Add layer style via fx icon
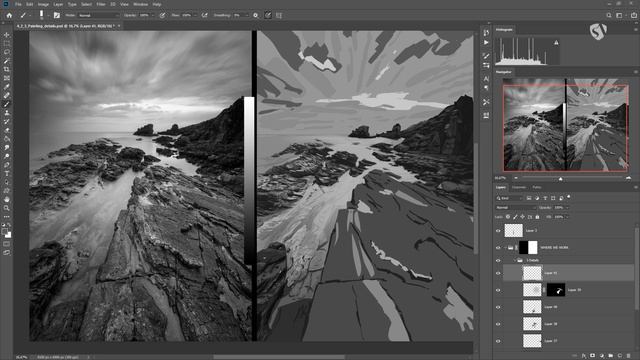640x360 pixels. click(x=584, y=356)
